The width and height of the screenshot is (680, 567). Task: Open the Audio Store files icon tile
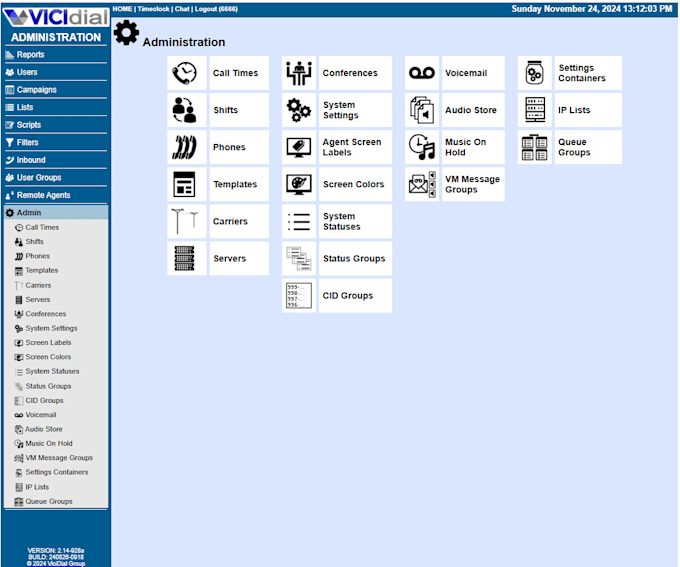point(422,110)
